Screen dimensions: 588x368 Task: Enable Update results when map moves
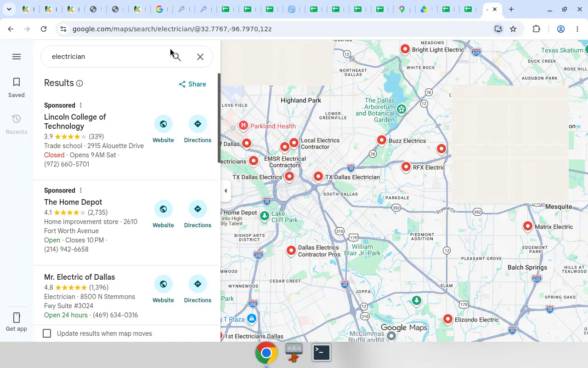pos(47,333)
